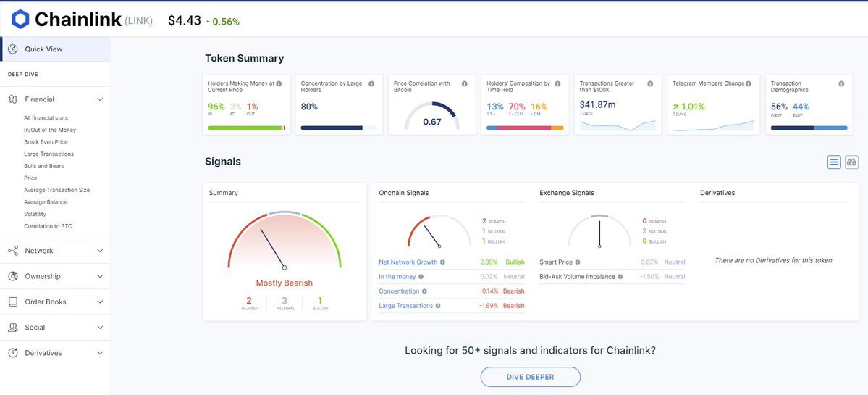Switch signals to gauge view

point(851,162)
